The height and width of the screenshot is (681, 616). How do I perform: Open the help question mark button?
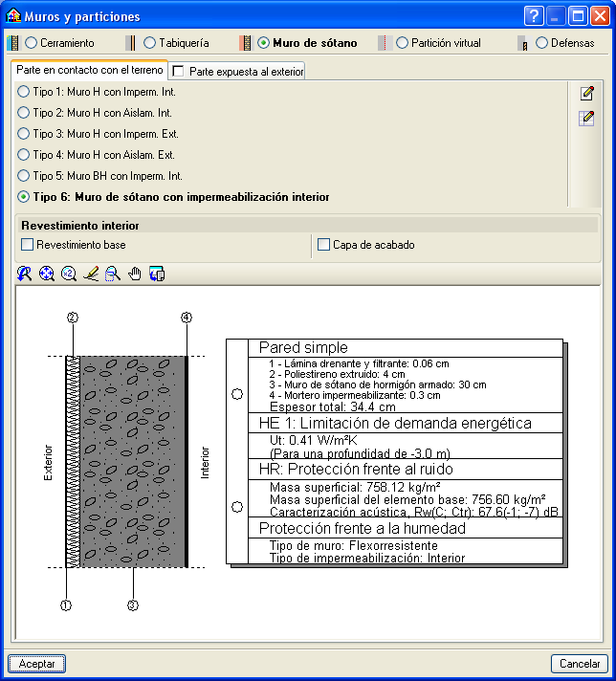tap(534, 16)
